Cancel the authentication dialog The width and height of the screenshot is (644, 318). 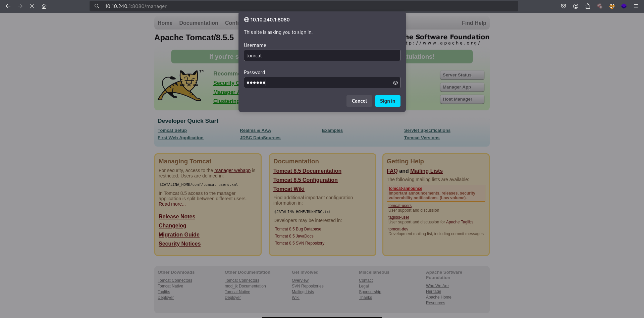click(x=359, y=101)
